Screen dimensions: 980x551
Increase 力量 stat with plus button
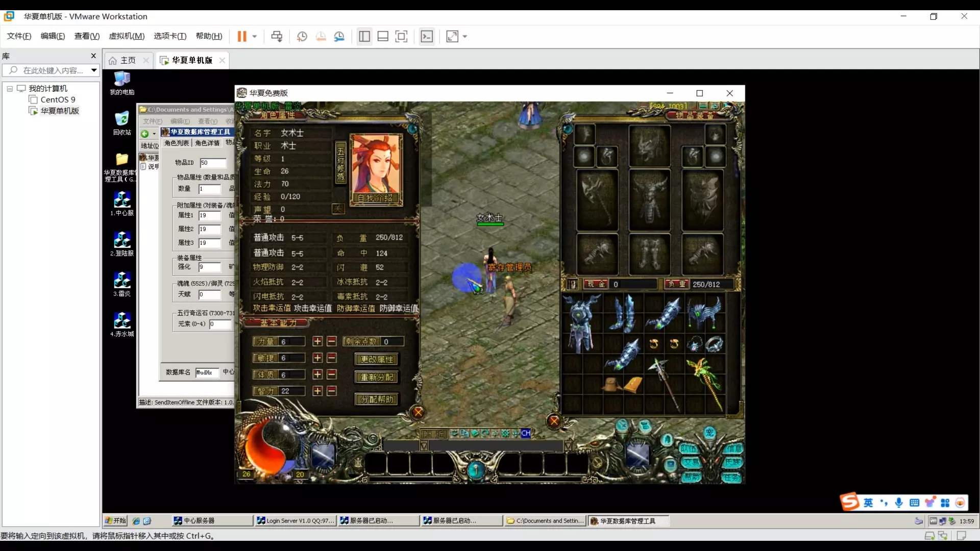pyautogui.click(x=317, y=341)
